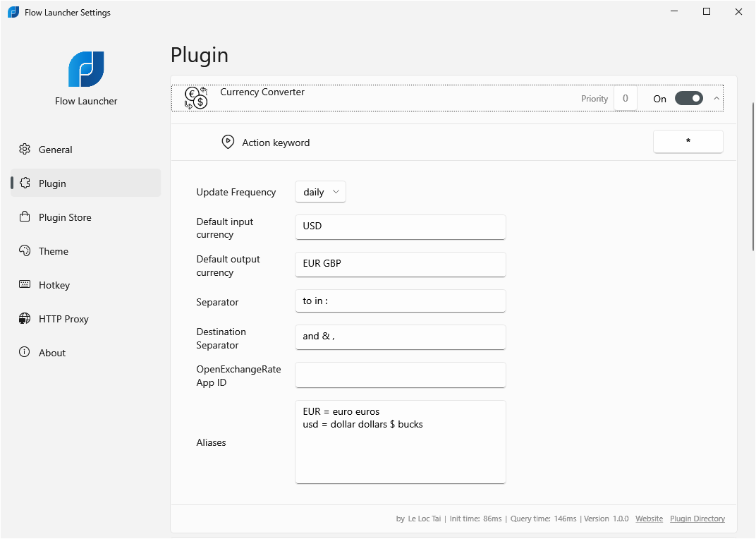The height and width of the screenshot is (539, 756).
Task: Show the About page
Action: click(x=86, y=352)
